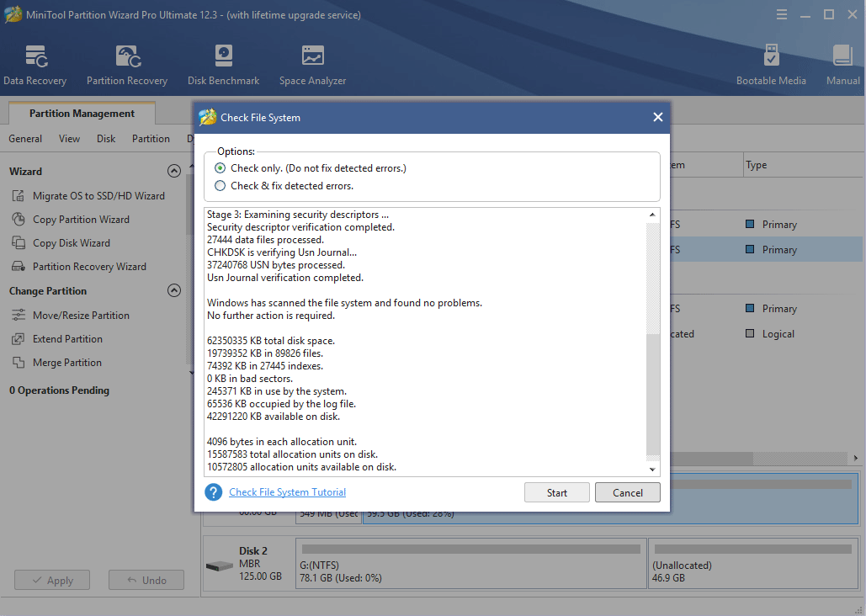Select G:(NTFS) partition on Disk 2
The height and width of the screenshot is (616, 866).
tap(471, 564)
